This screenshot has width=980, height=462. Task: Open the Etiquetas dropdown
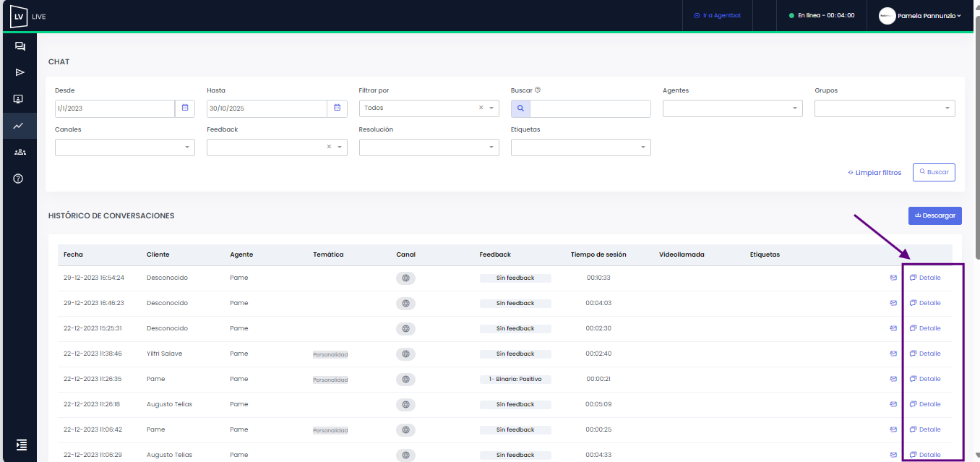581,147
